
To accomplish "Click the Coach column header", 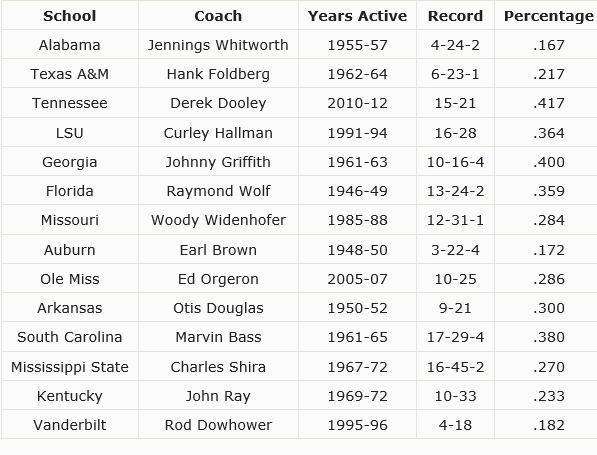I will click(218, 16).
